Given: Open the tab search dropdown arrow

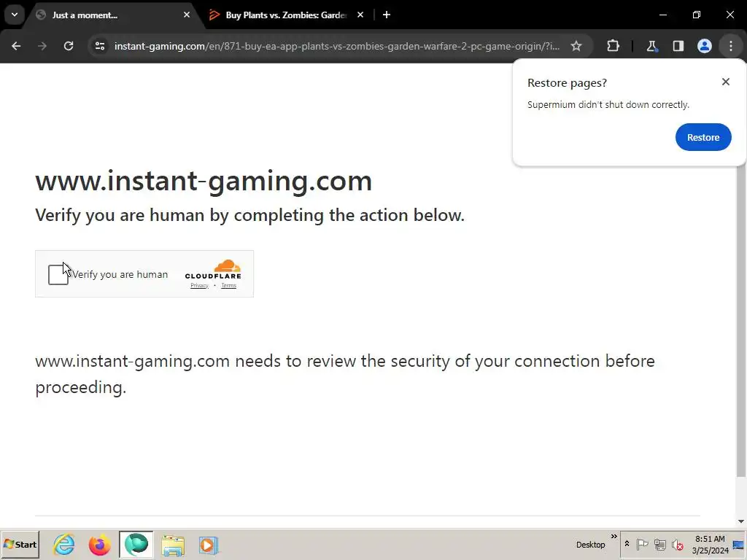Looking at the screenshot, I should (x=15, y=15).
